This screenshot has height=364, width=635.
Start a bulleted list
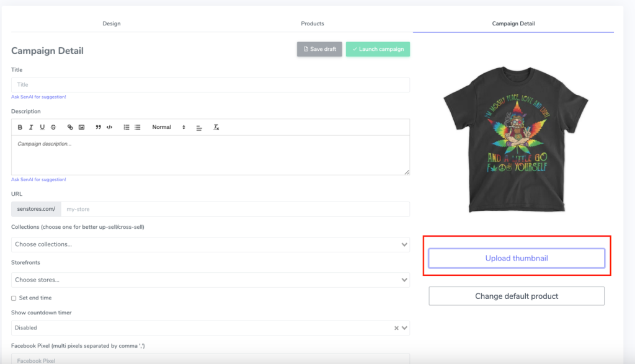138,127
